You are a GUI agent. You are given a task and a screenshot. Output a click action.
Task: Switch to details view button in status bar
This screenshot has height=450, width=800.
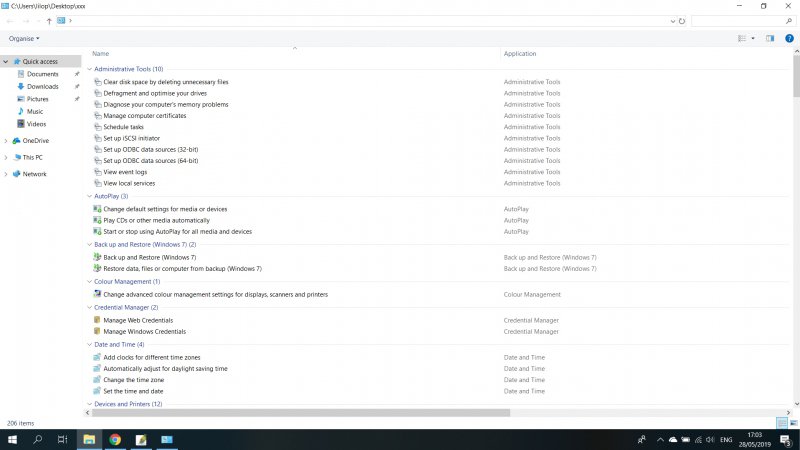[782, 423]
